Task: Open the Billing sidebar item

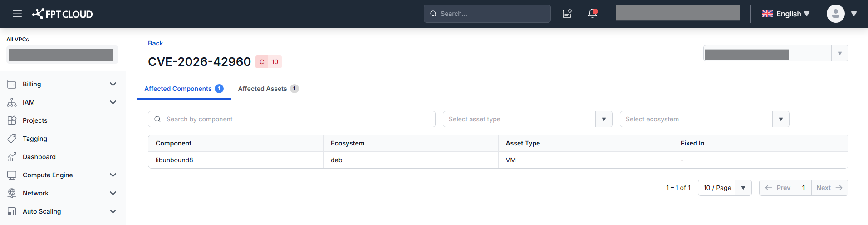Action: pyautogui.click(x=63, y=84)
